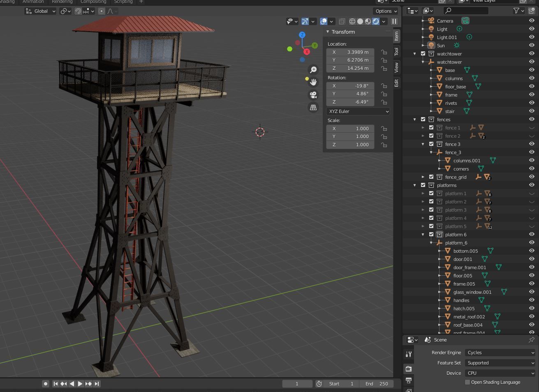539x392 pixels.
Task: Open the Options dropdown
Action: coord(386,11)
